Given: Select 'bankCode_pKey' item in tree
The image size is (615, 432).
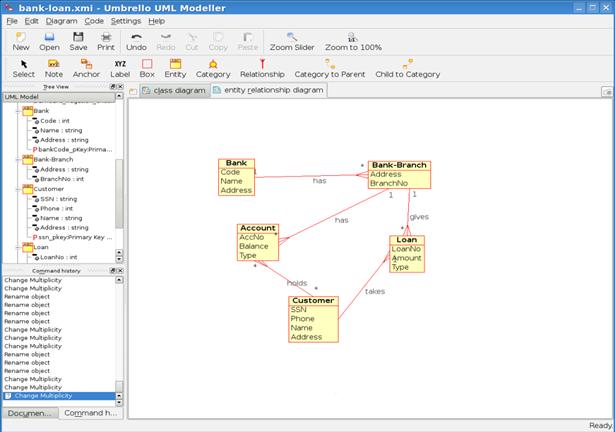Looking at the screenshot, I should (x=75, y=149).
